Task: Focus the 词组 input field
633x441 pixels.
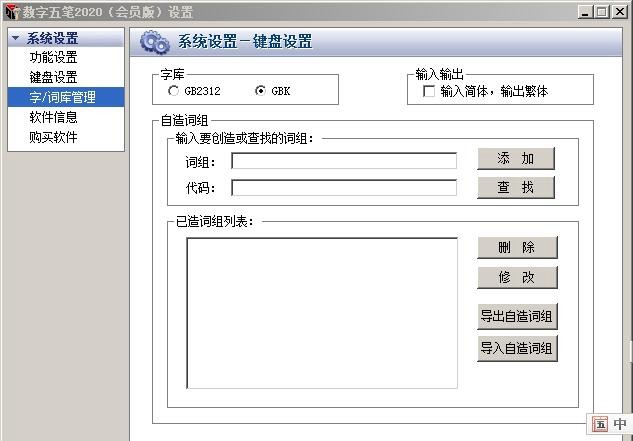Action: pos(344,161)
